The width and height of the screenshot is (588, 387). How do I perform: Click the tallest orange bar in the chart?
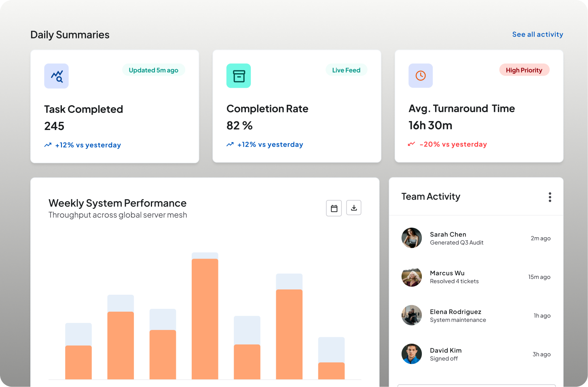point(205,319)
